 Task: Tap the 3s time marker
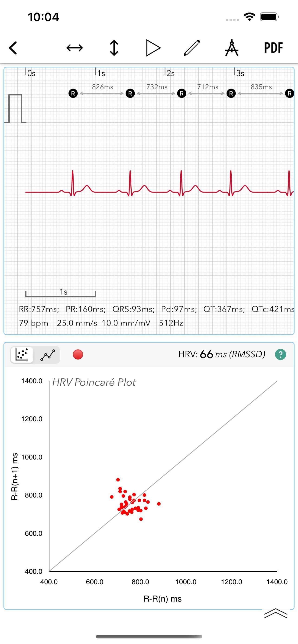(x=240, y=73)
